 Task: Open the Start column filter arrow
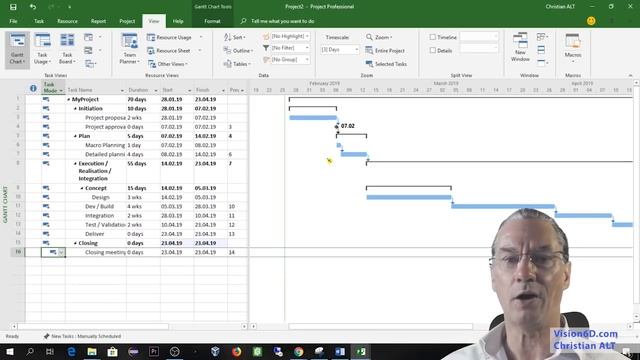click(189, 91)
